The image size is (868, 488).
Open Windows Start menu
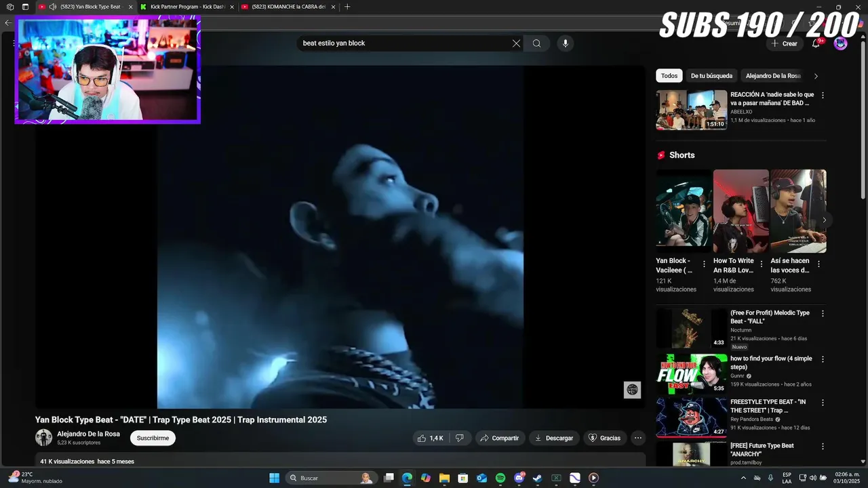click(x=274, y=478)
